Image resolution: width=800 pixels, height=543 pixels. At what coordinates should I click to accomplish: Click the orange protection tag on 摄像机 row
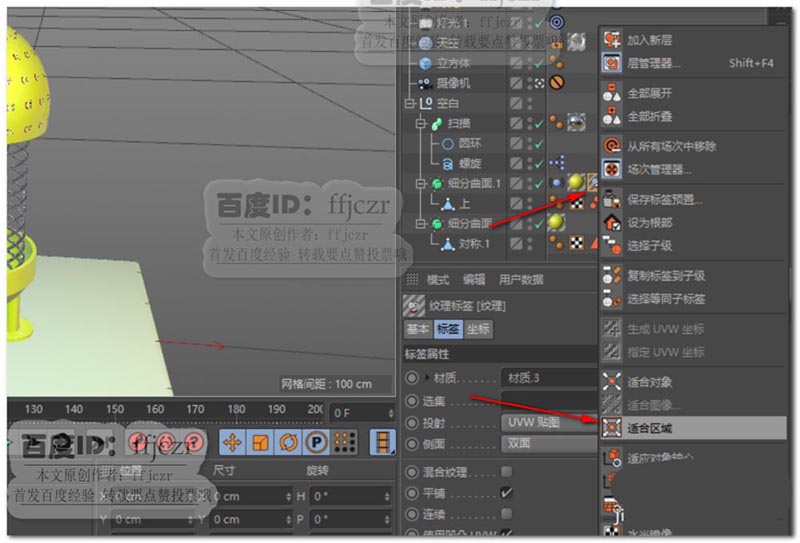(x=557, y=83)
